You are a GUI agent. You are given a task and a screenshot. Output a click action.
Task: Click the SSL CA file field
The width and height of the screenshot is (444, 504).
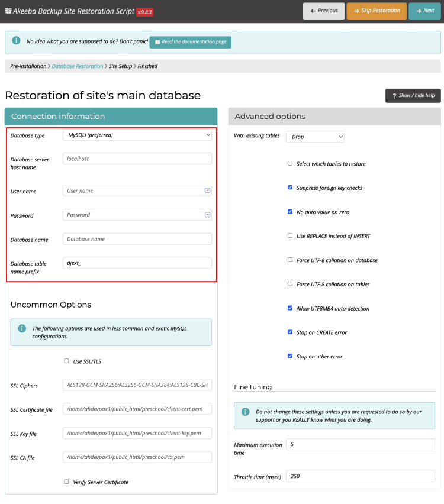pyautogui.click(x=137, y=457)
